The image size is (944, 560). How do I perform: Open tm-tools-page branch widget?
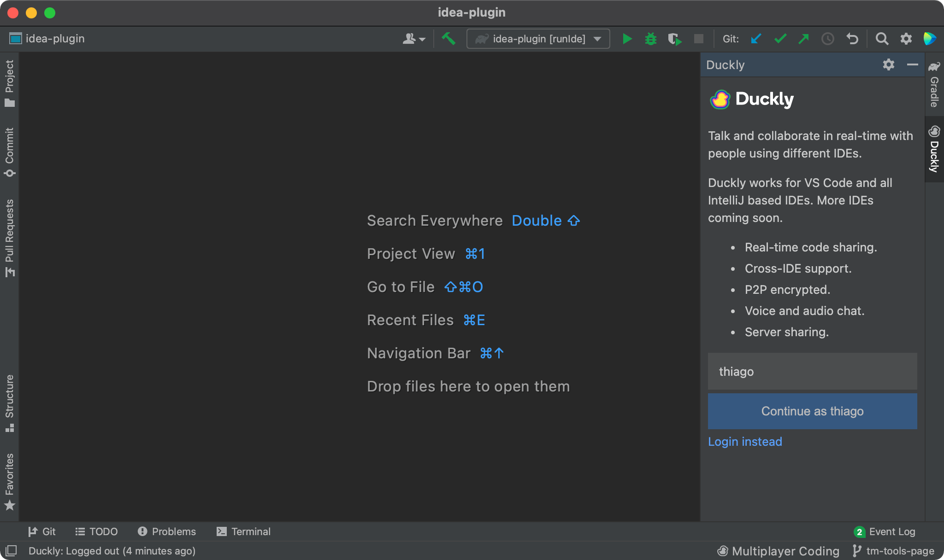tap(893, 551)
